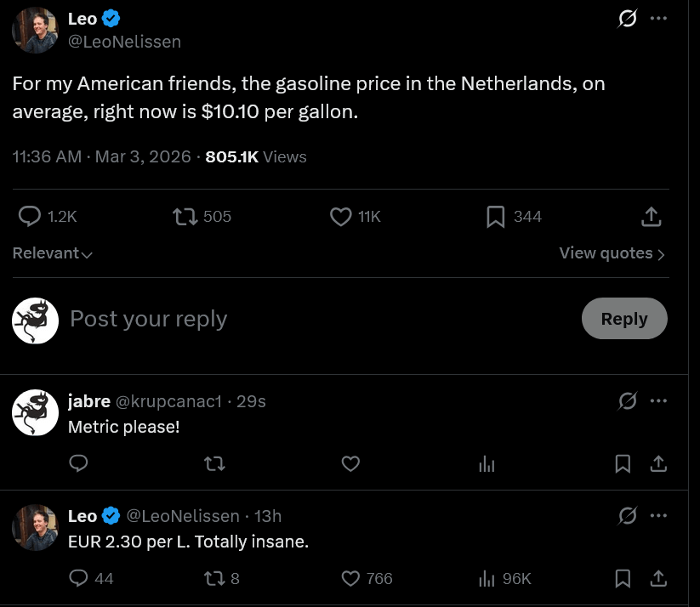This screenshot has height=607, width=700.
Task: Expand the Relevant sort dropdown
Action: coord(53,253)
